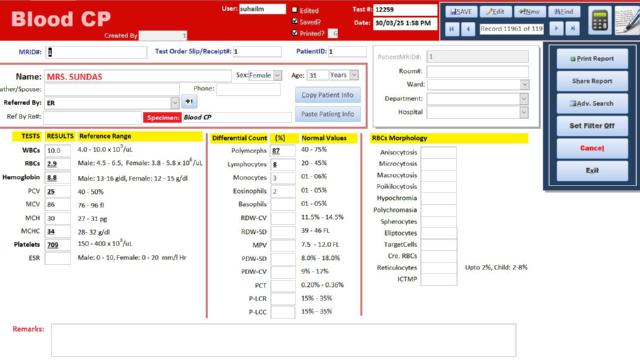This screenshot has width=640, height=360.
Task: Go to the previous record arrow
Action: tap(468, 29)
